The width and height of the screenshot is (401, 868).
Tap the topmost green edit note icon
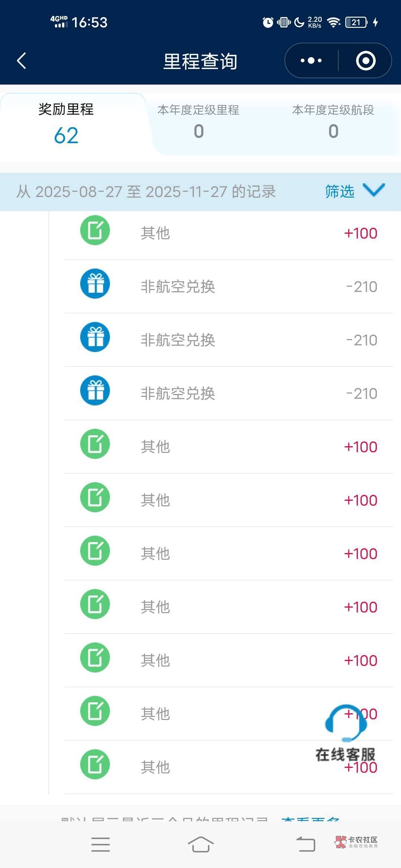click(95, 230)
